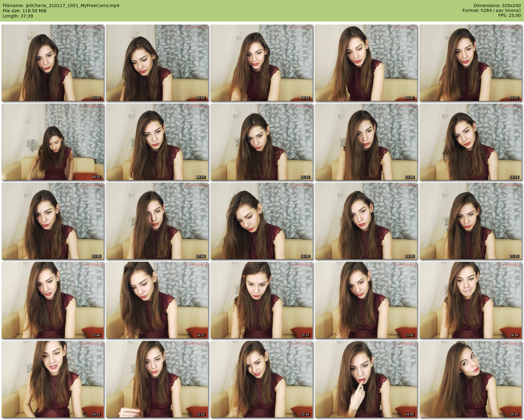Open the frame marked 14:14
Image resolution: width=524 pixels, height=420 pixels.
point(471,142)
